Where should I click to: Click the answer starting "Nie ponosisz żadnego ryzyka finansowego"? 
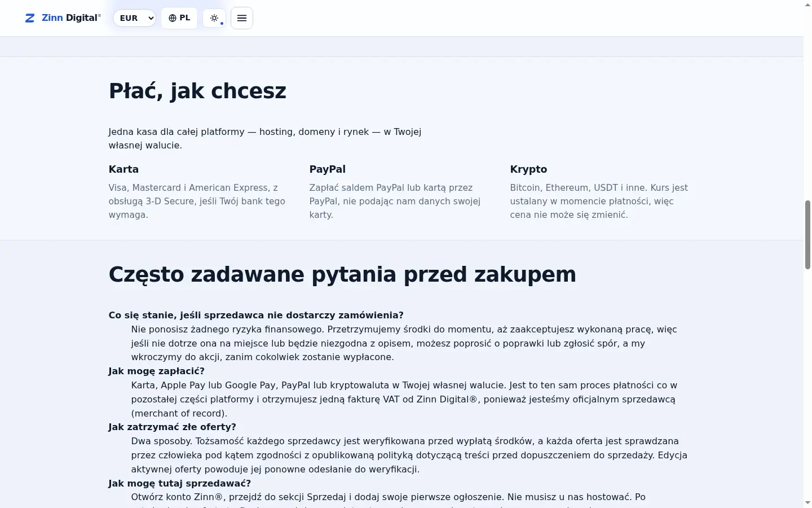coord(404,343)
